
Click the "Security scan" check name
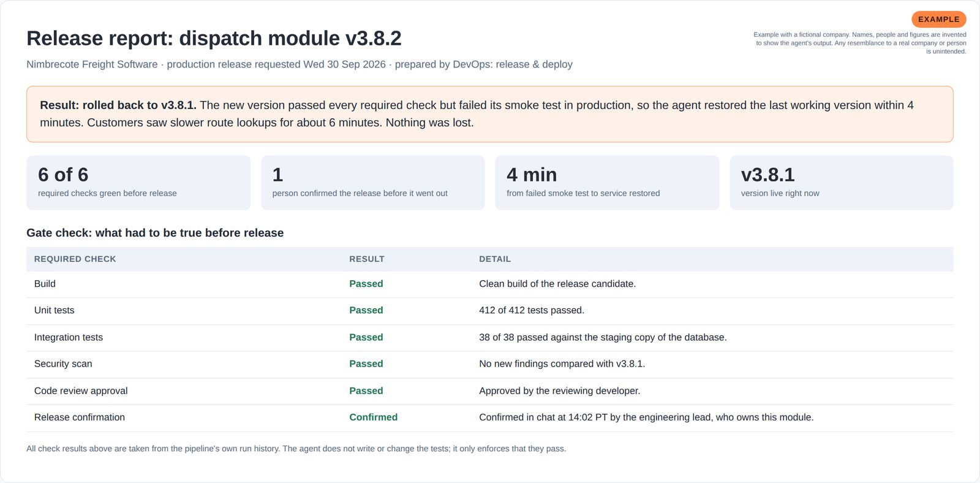[63, 363]
